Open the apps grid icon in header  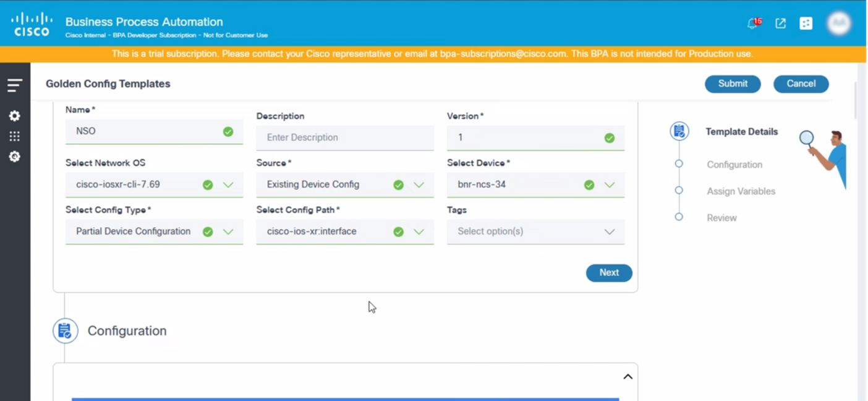pos(806,24)
